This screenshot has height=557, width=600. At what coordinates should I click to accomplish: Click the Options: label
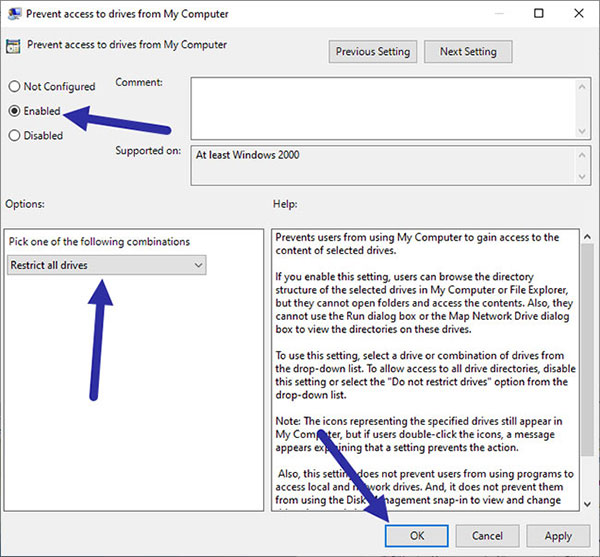click(25, 204)
